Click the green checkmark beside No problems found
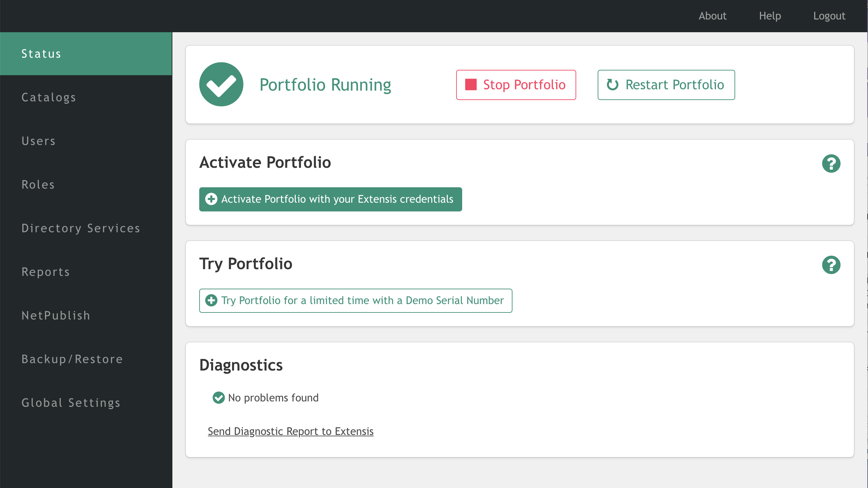Screen dimensions: 868x488 (x=218, y=398)
